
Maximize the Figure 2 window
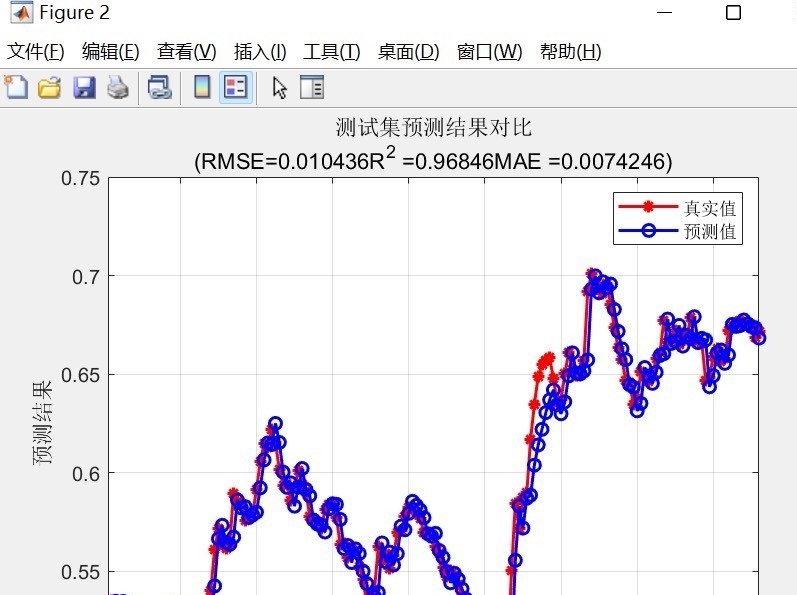[733, 13]
